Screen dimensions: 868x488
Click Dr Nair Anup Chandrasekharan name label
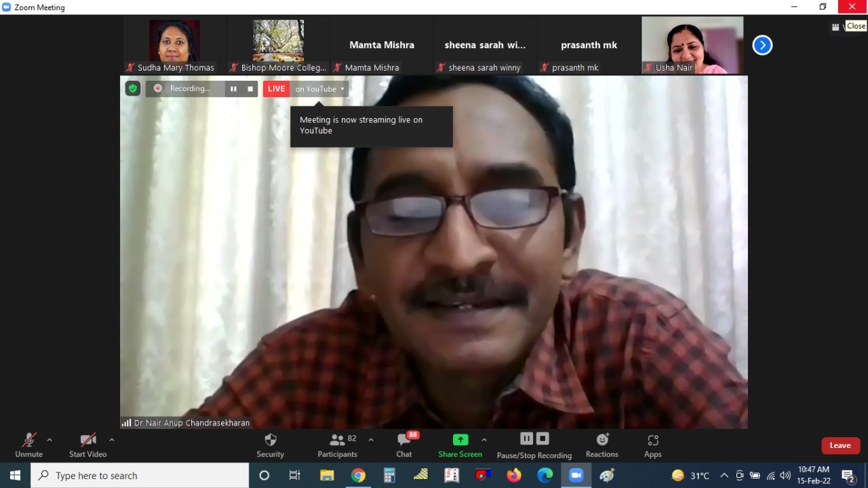coord(192,423)
